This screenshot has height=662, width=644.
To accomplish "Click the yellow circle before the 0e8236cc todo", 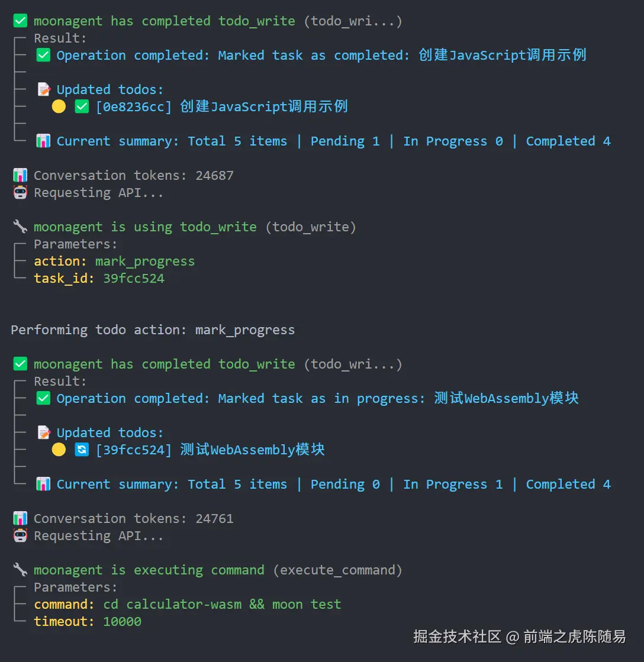I will point(59,106).
